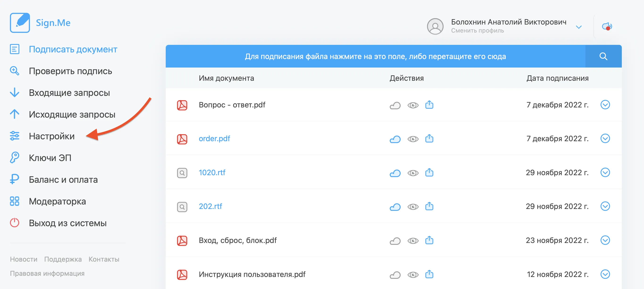This screenshot has width=644, height=289.
Task: Open the order.pdf document link
Action: (x=214, y=139)
